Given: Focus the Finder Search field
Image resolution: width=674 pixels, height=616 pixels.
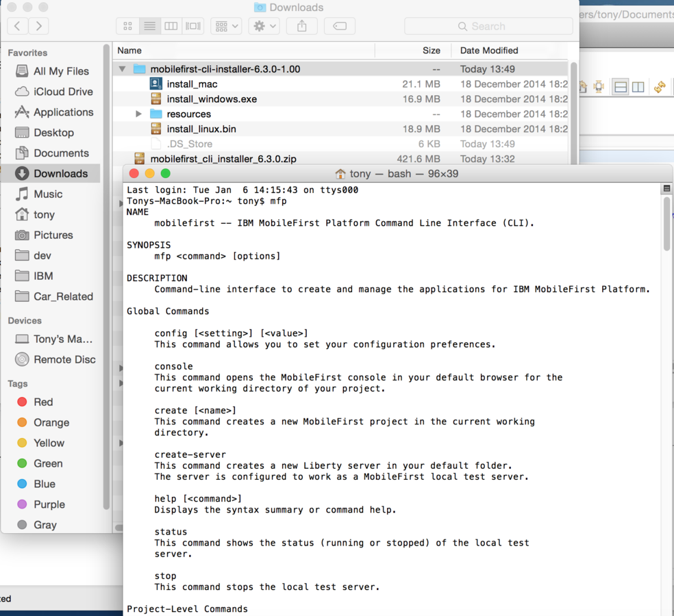Looking at the screenshot, I should (x=488, y=26).
